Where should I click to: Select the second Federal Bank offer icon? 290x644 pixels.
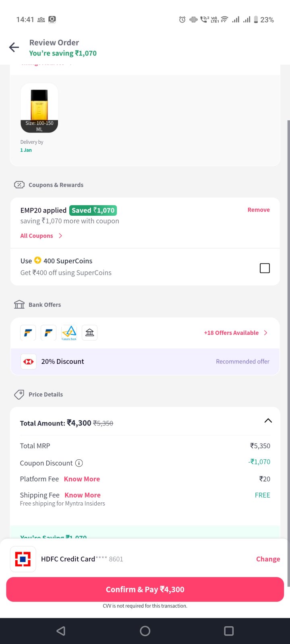click(x=48, y=333)
